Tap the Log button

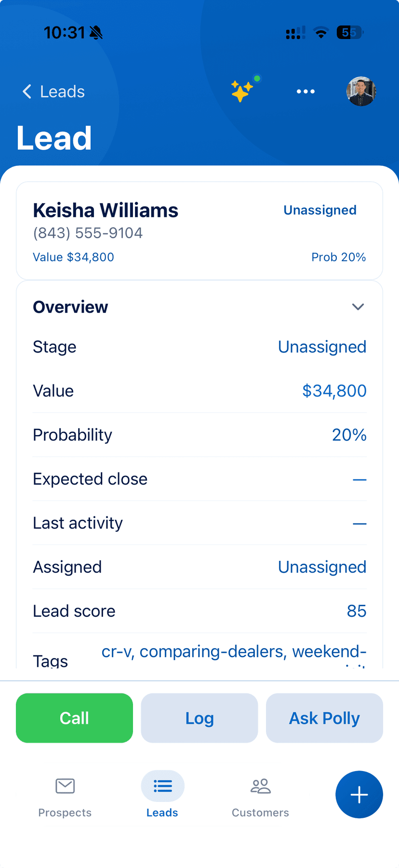199,718
